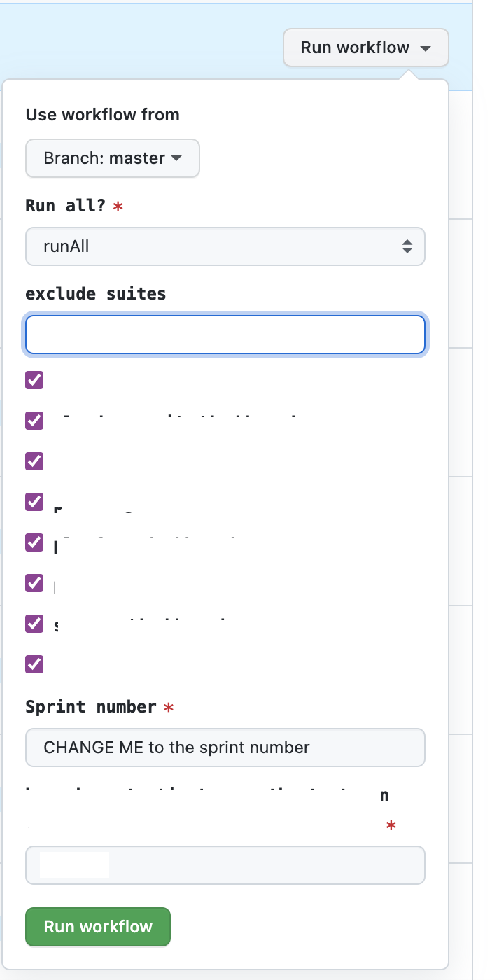The width and height of the screenshot is (504, 980).
Task: Click the Sprint number field label
Action: 90,707
